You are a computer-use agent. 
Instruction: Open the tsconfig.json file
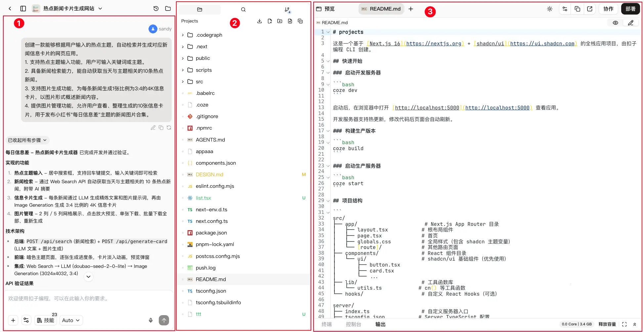click(x=244, y=291)
